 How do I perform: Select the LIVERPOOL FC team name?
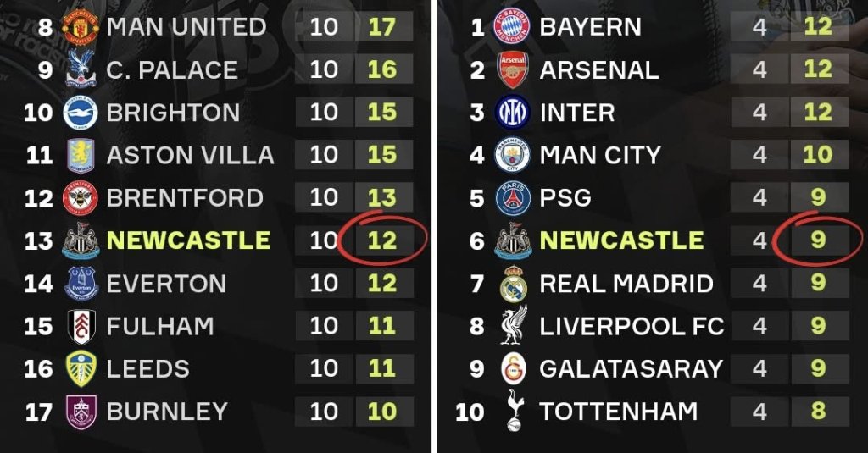pyautogui.click(x=632, y=327)
